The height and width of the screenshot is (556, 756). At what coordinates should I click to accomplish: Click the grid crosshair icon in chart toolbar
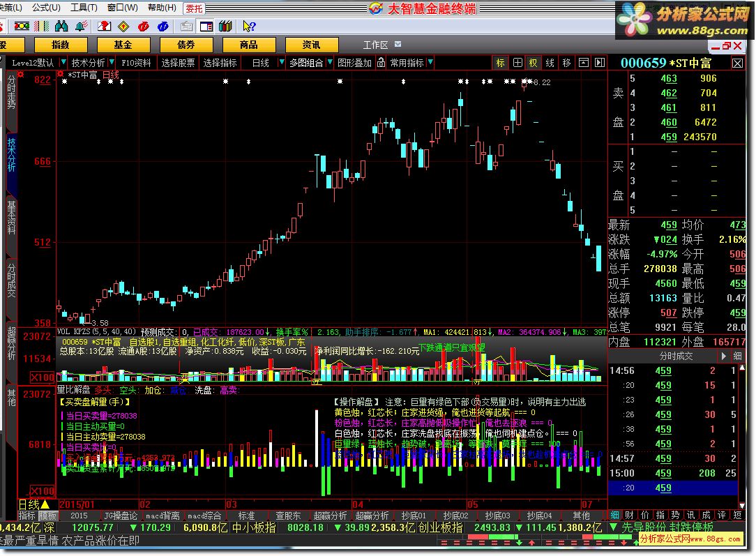tap(517, 63)
